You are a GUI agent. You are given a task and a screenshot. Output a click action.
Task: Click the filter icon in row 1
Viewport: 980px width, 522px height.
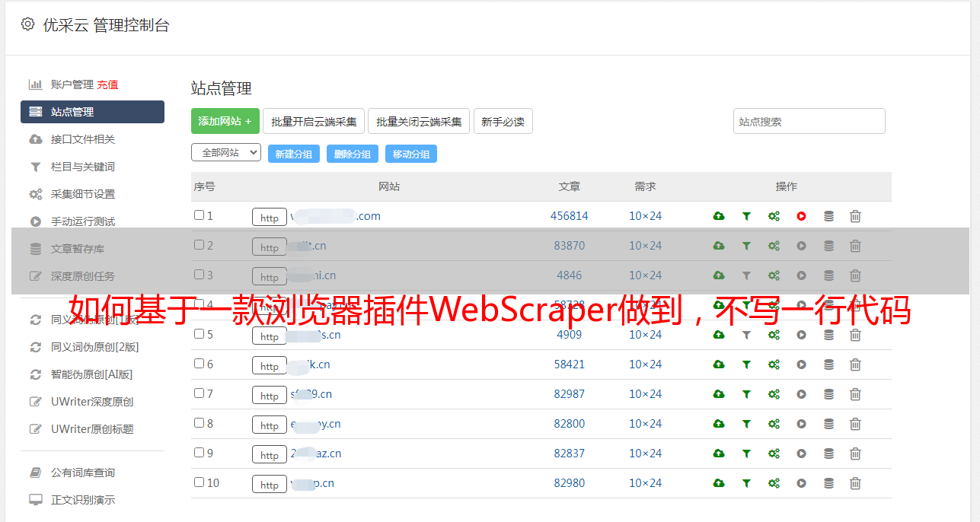[x=746, y=216]
